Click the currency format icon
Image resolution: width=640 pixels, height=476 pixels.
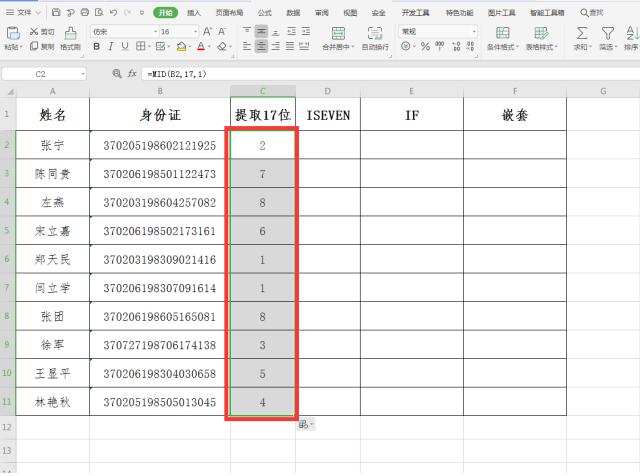[405, 47]
